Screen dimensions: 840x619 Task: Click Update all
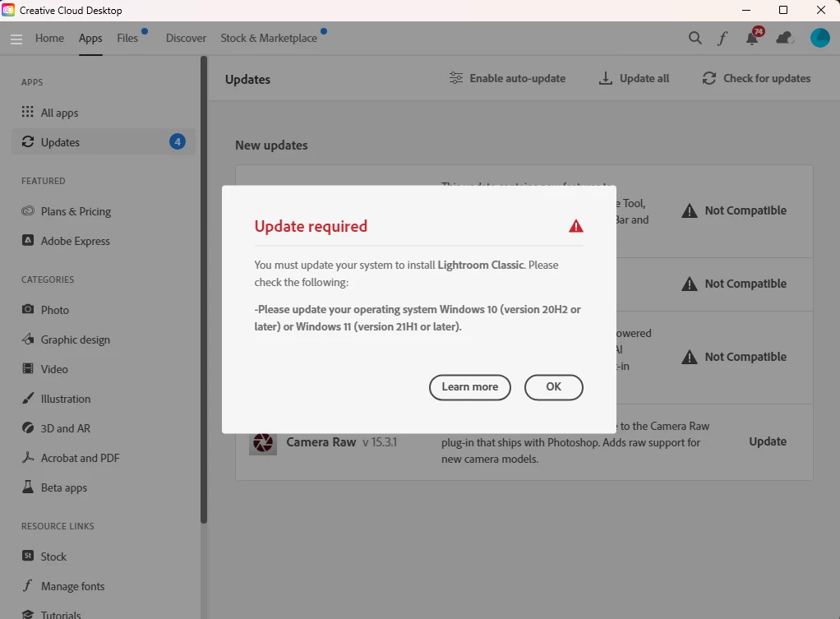[x=634, y=78]
